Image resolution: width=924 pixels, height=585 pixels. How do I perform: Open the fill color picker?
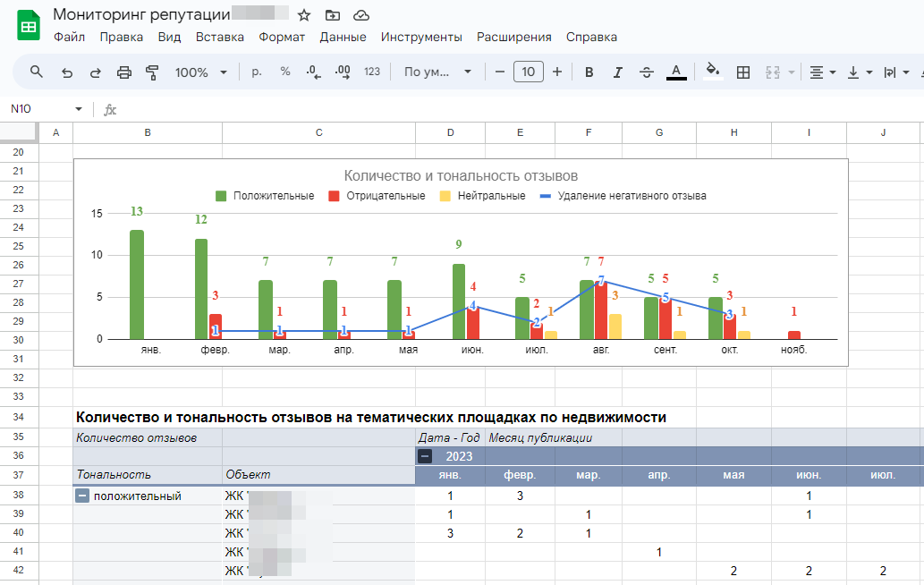713,72
